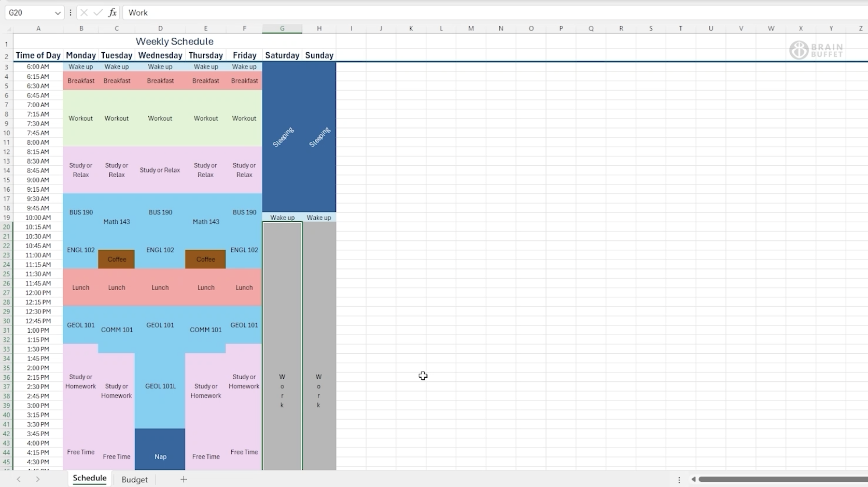Click the next sheet navigation arrow
This screenshot has width=868, height=487.
(38, 479)
